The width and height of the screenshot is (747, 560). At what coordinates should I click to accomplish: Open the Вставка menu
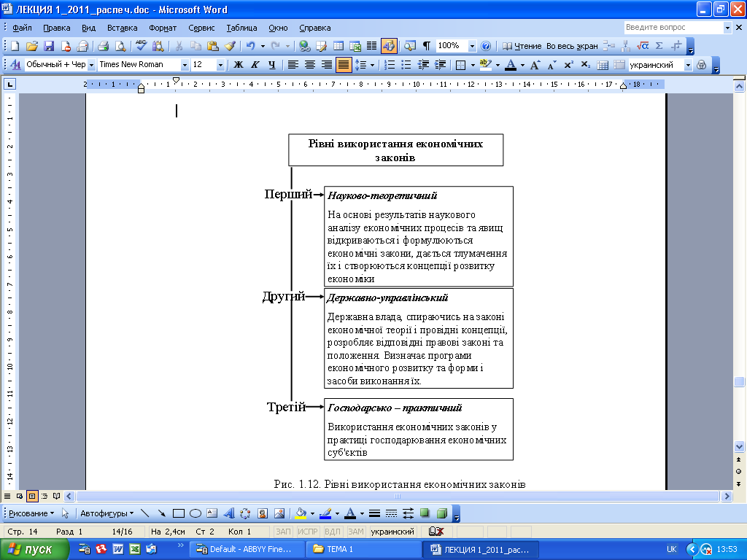point(122,28)
